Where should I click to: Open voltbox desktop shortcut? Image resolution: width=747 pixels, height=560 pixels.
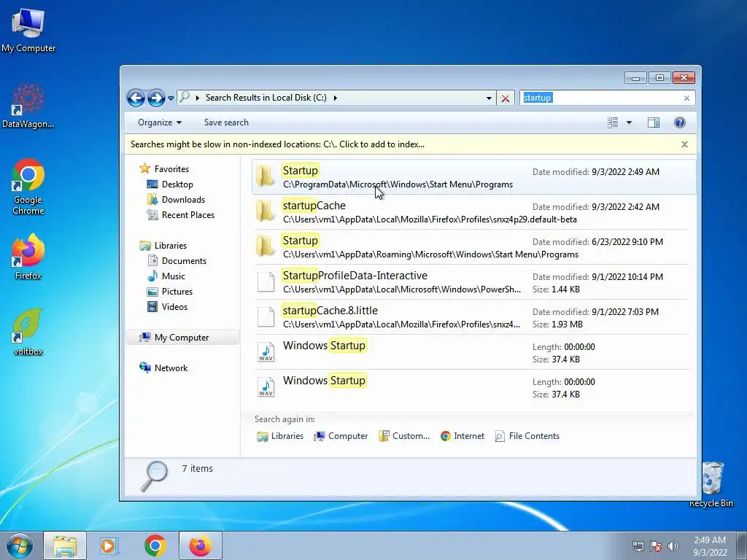click(28, 332)
